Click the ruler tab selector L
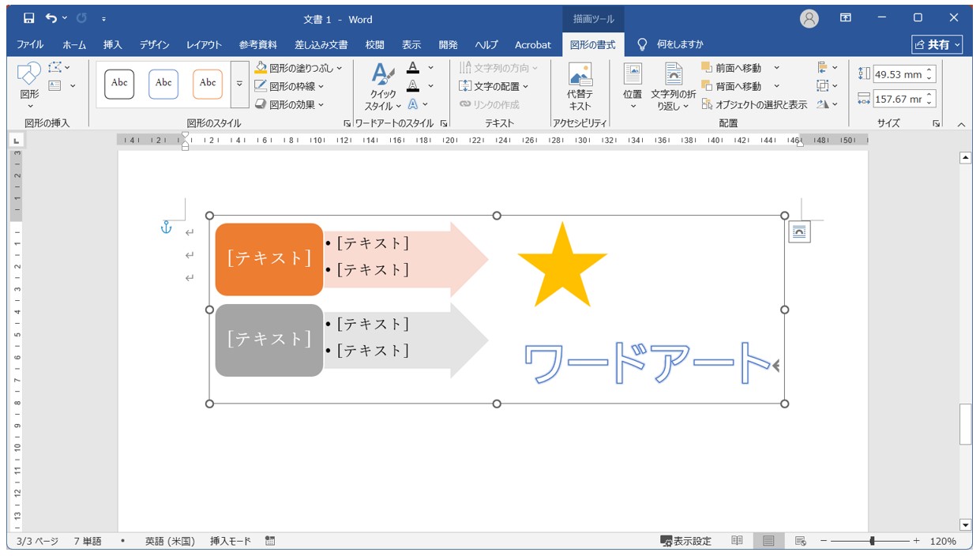This screenshot has width=980, height=556. [x=16, y=141]
